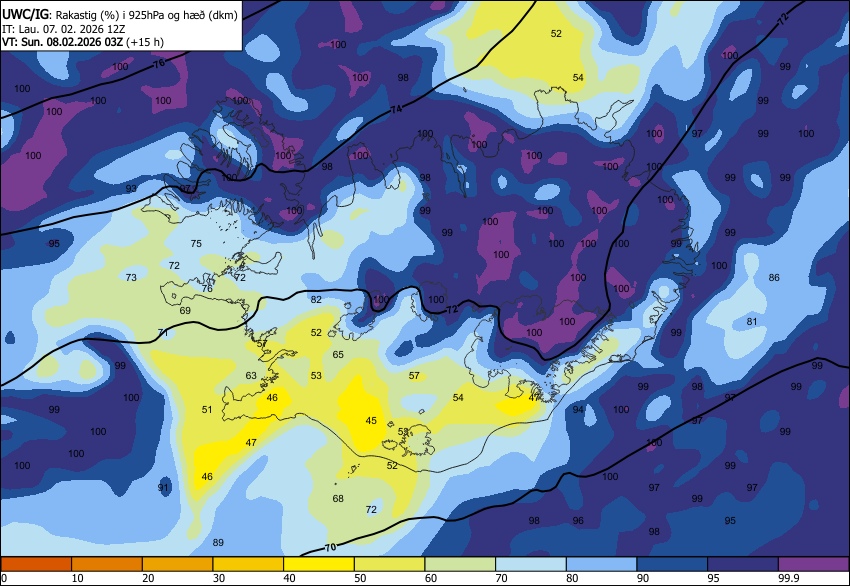Click the '(+15 h)' forecast offset text
Image resolution: width=850 pixels, height=586 pixels.
coord(145,42)
